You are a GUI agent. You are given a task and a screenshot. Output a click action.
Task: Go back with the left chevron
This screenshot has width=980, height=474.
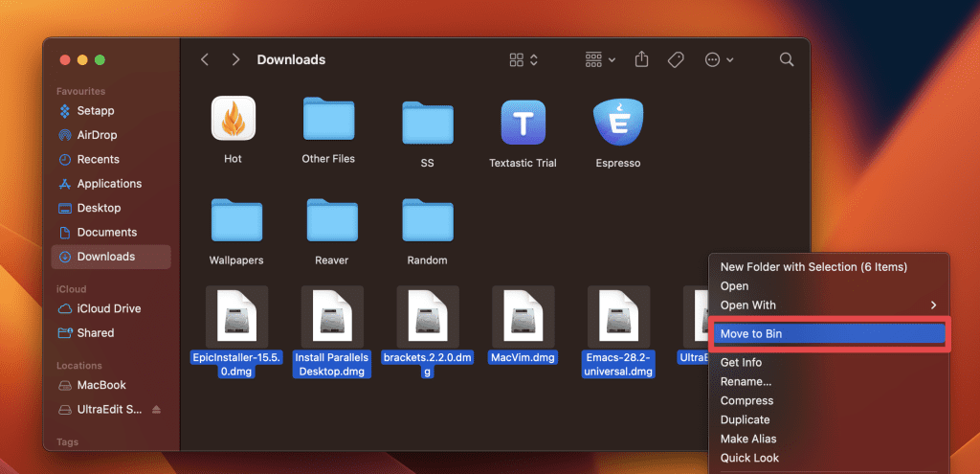(x=205, y=59)
